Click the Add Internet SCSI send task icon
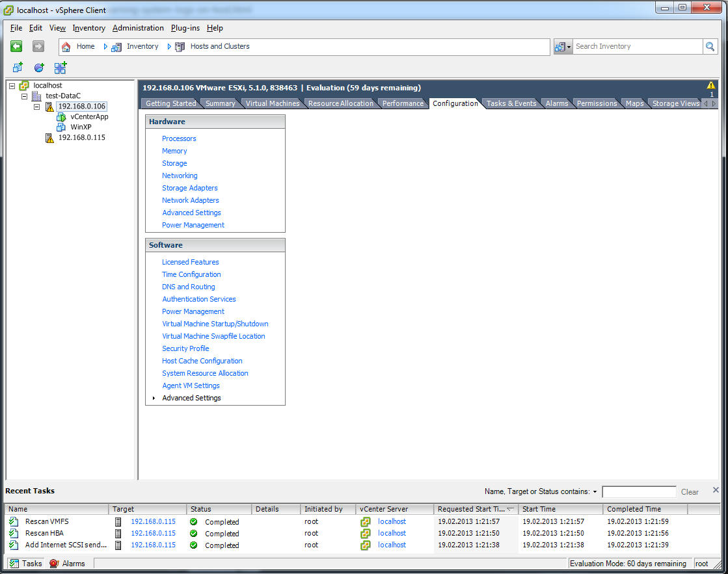Image resolution: width=728 pixels, height=574 pixels. click(x=14, y=545)
